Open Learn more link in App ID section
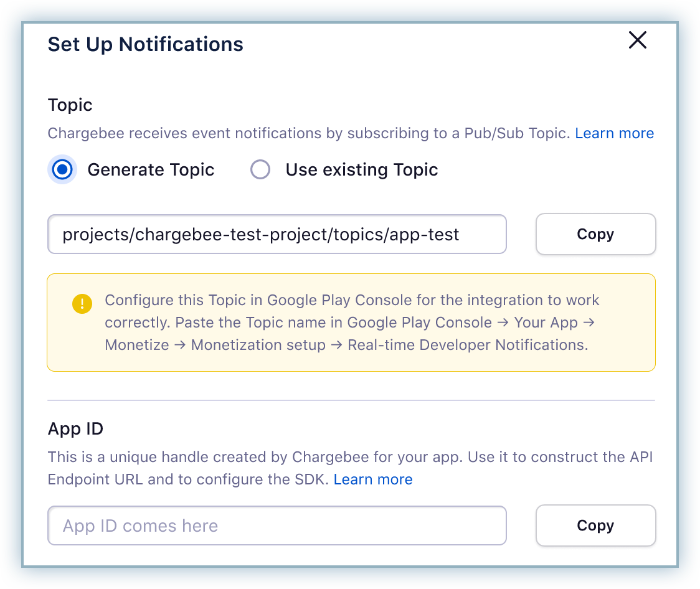Viewport: 700px width, 589px height. point(373,479)
